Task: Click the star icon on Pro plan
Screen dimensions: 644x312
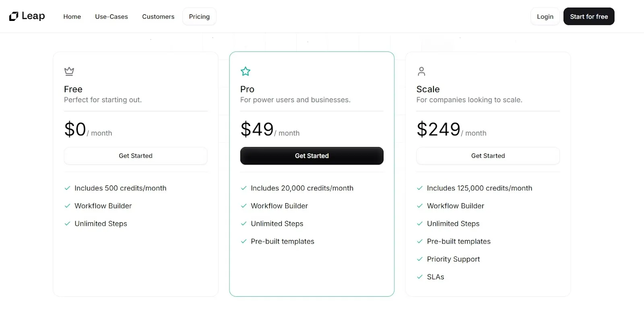Action: coord(246,71)
